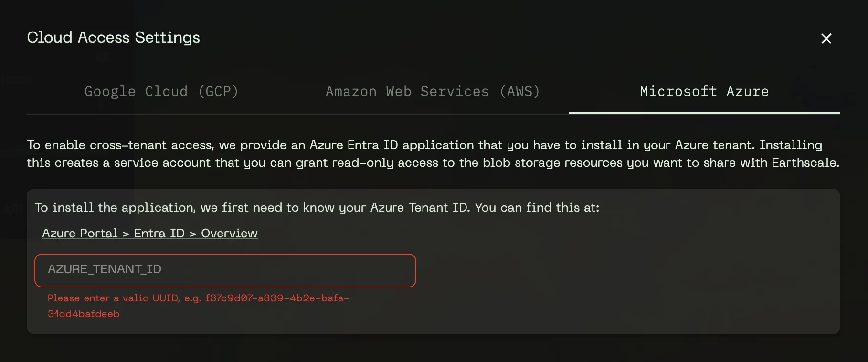Click the AZURE_TENANT_ID input field
Image resolution: width=868 pixels, height=362 pixels.
[x=225, y=270]
